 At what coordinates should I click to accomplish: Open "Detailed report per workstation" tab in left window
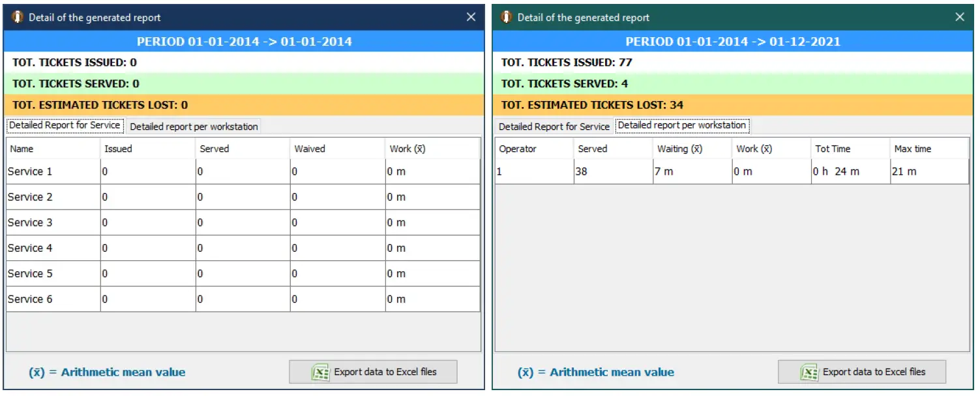point(194,127)
